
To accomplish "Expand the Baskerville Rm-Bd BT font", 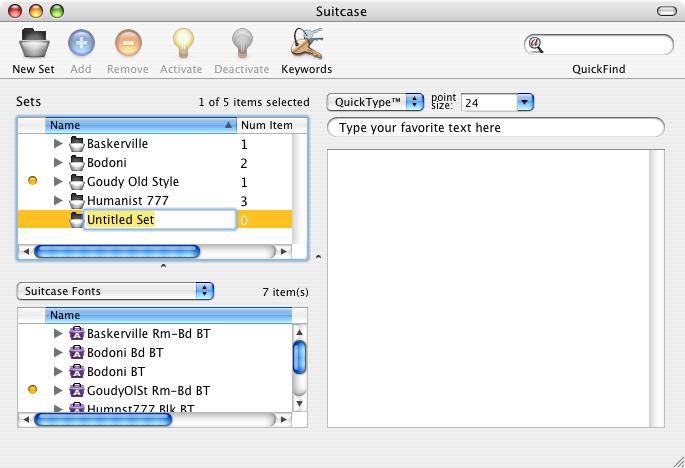I will pos(58,333).
